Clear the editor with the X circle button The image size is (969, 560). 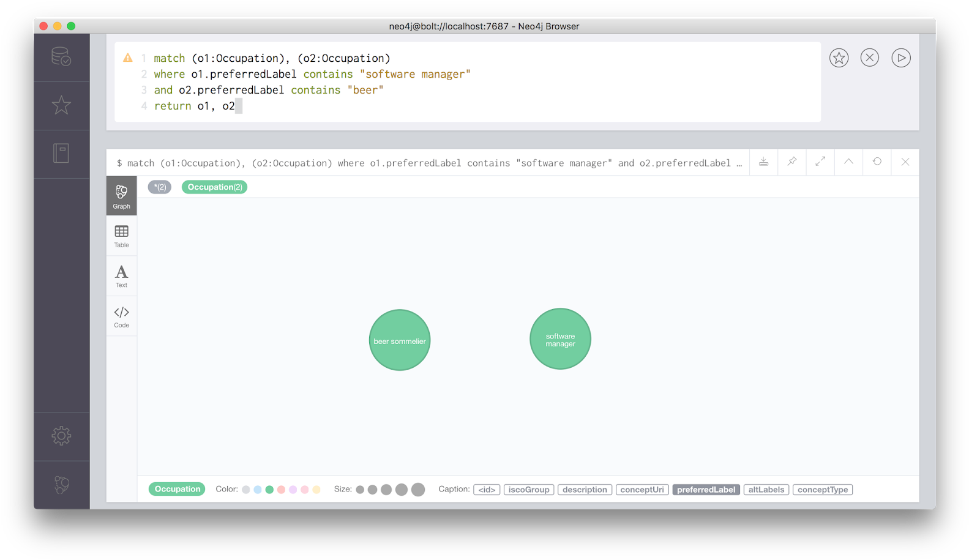(x=870, y=58)
